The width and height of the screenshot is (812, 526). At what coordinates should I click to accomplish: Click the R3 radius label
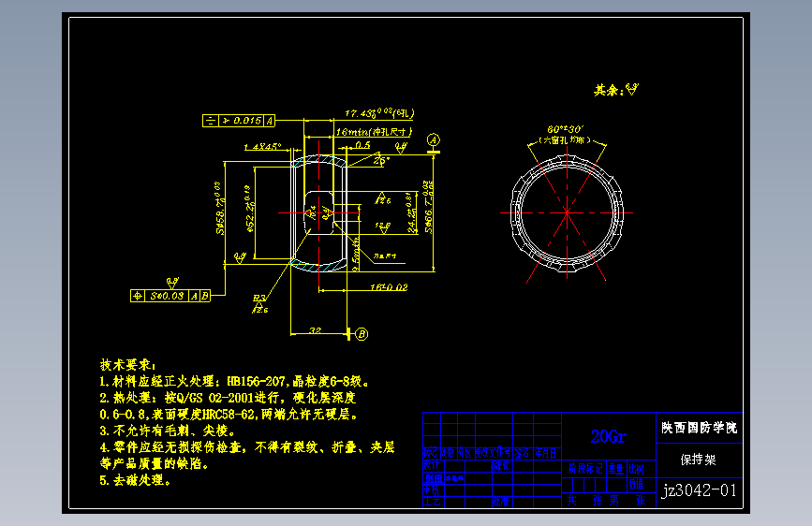click(258, 298)
